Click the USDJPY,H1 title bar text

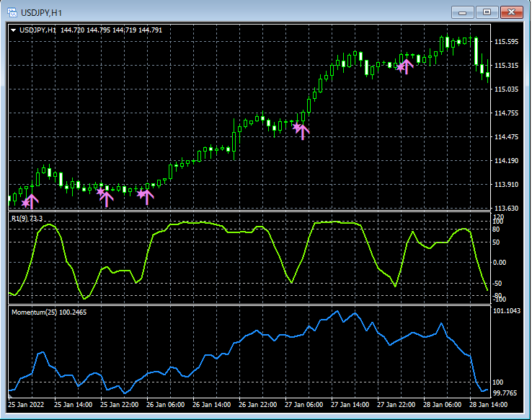(x=42, y=12)
